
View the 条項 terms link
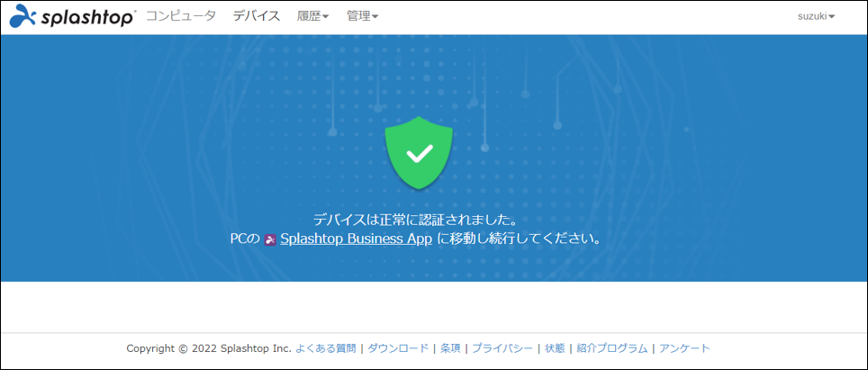450,348
